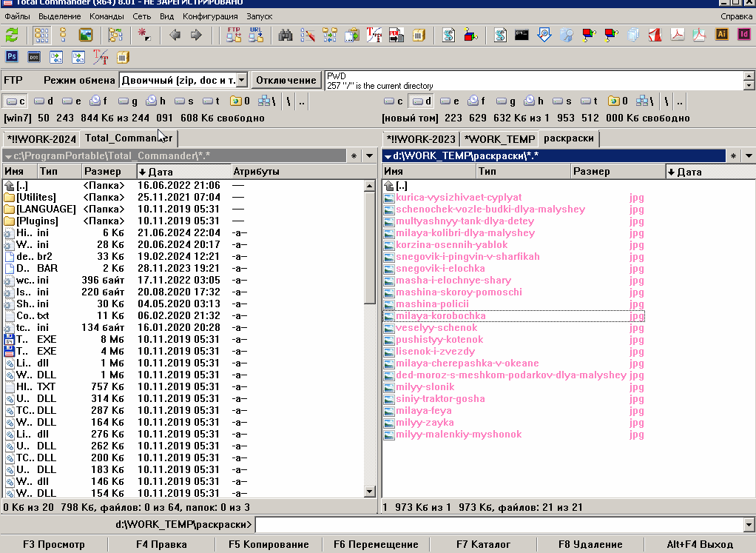Click the invert selection asterisk icon

144,36
